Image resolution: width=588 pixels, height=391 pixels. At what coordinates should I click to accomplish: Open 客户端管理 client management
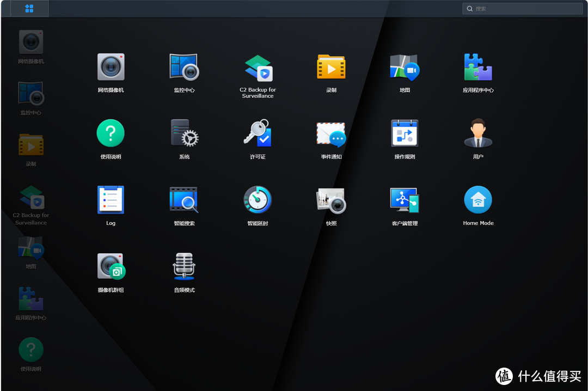coord(405,200)
